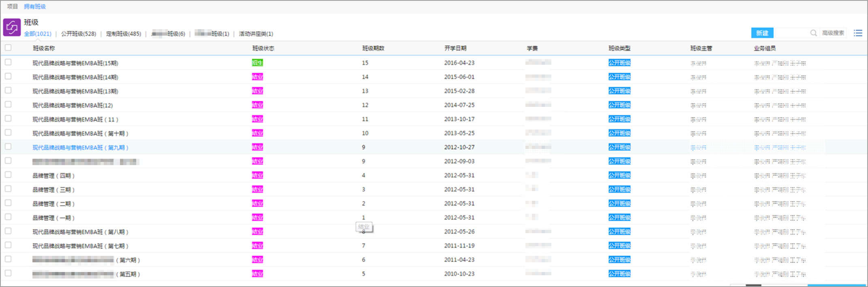Sort by 班级状态 column header
The image size is (868, 287).
(263, 48)
